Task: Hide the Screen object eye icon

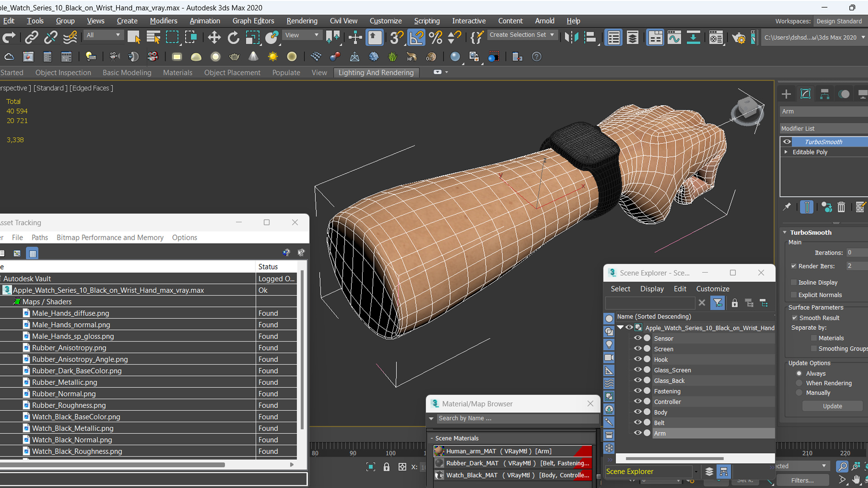Action: (x=637, y=348)
